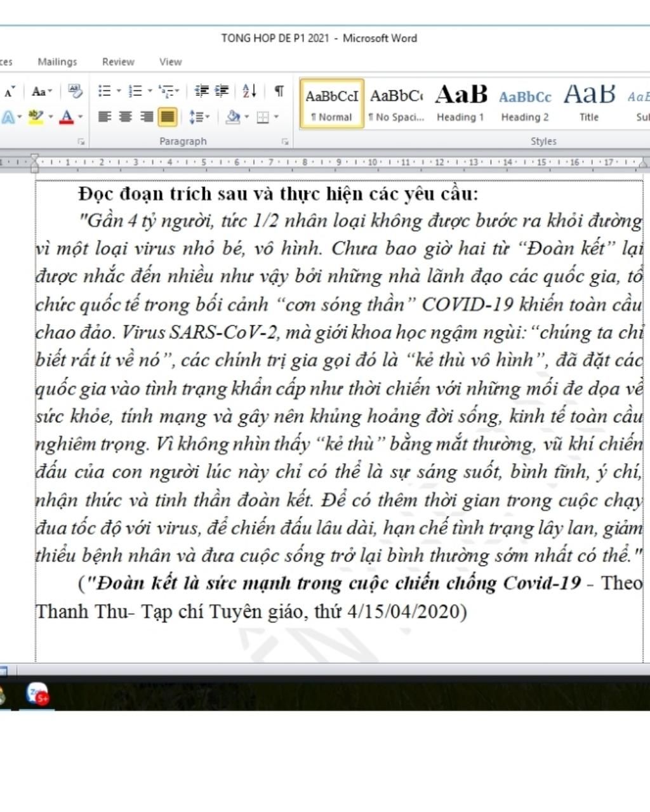Toggle Center alignment

click(126, 117)
